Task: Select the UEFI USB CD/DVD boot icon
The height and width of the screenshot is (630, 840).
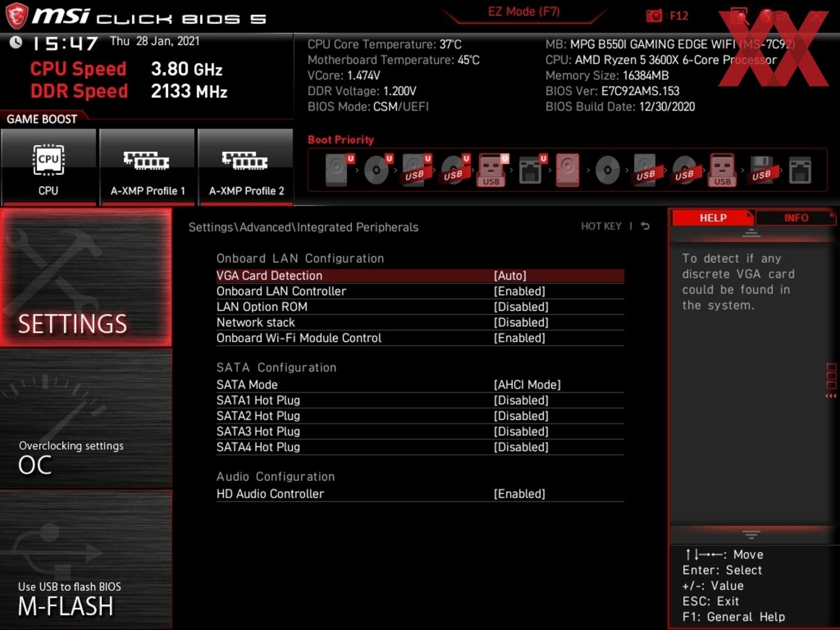Action: [454, 170]
